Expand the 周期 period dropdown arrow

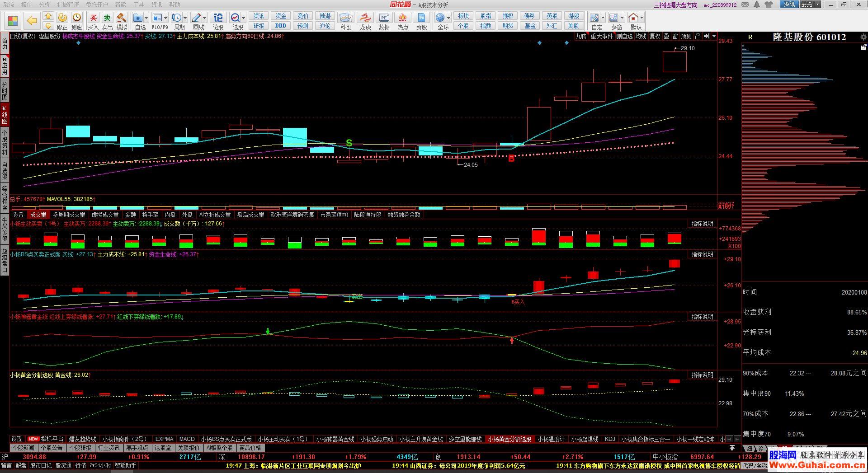(186, 18)
